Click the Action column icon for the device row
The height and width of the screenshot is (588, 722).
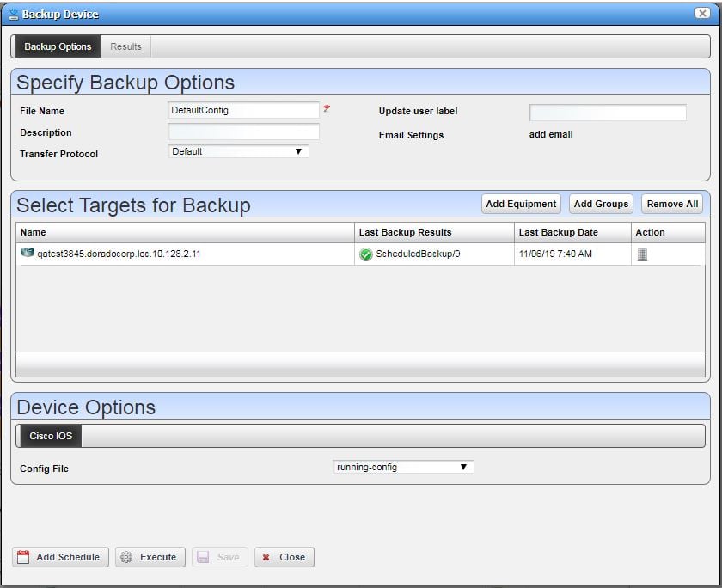tap(640, 254)
